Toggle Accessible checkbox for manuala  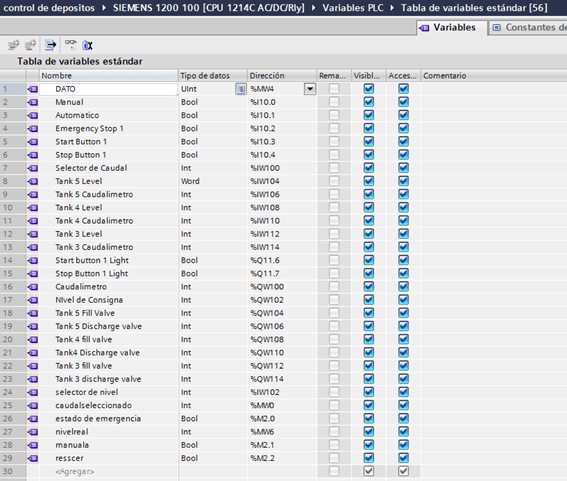(x=403, y=445)
